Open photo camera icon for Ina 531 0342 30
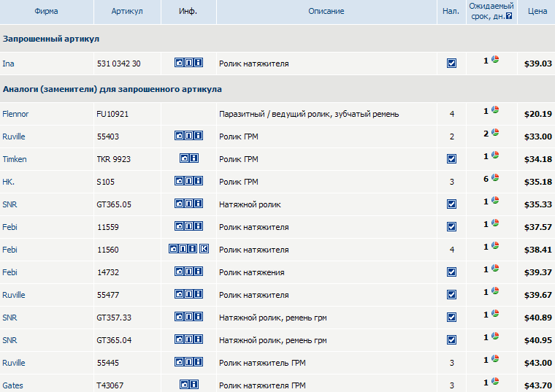 click(180, 63)
